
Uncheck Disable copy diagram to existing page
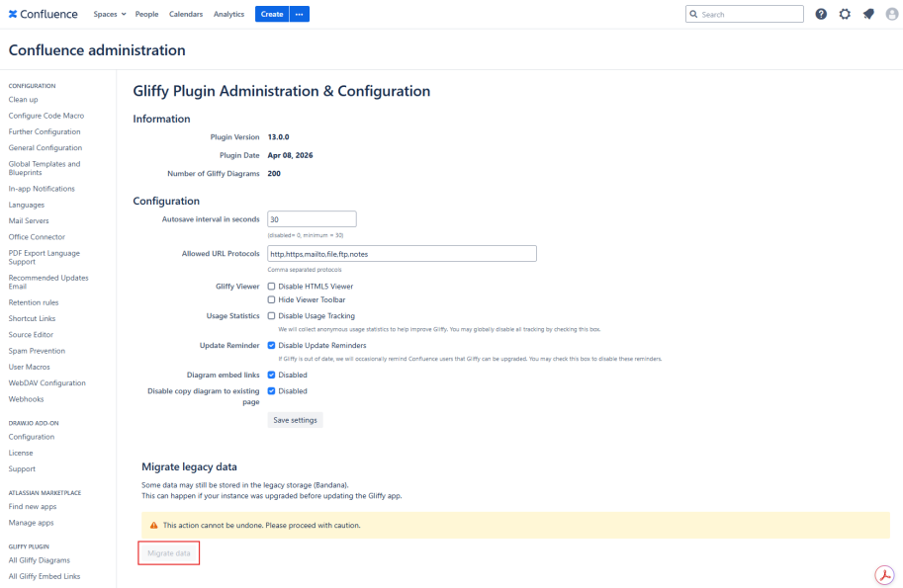271,390
